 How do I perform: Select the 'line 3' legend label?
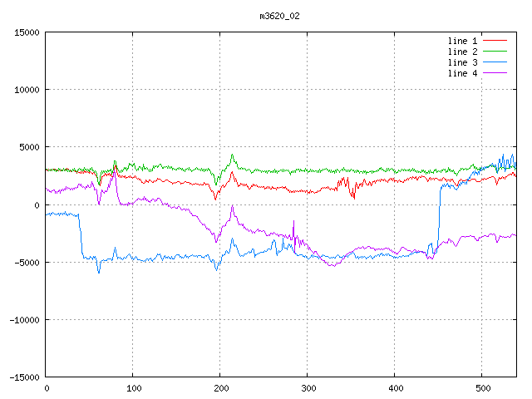tap(462, 62)
